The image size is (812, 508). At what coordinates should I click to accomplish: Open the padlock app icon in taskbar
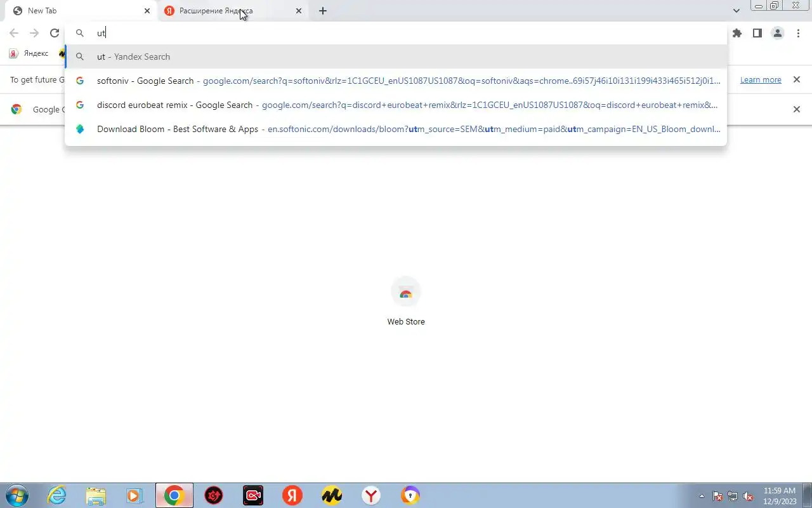click(x=410, y=495)
